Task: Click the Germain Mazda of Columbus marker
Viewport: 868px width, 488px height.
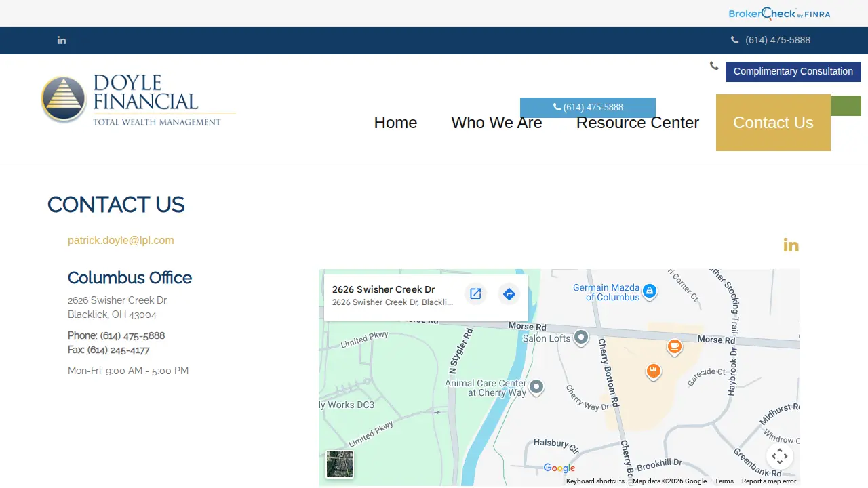Action: [650, 291]
